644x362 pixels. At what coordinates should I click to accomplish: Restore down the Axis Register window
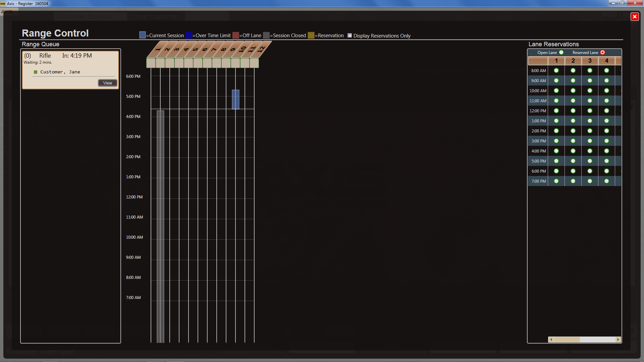622,3
